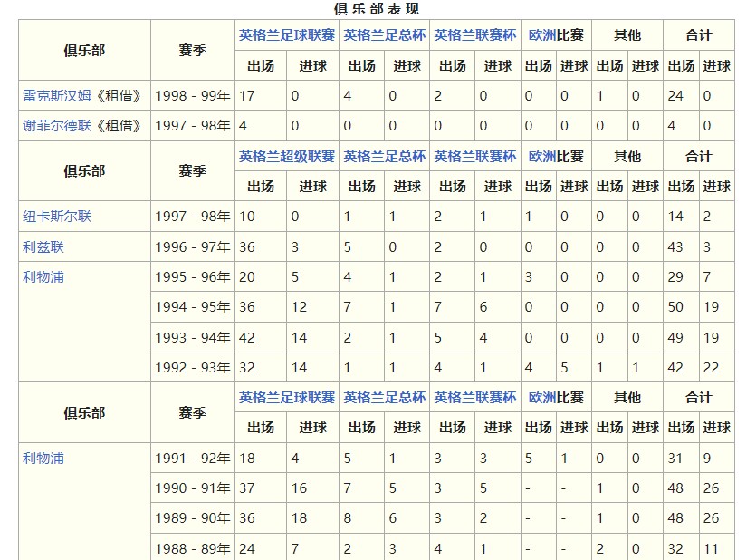The height and width of the screenshot is (560, 756).
Task: Open 欧洲 link in the topmost header
Action: point(542,34)
